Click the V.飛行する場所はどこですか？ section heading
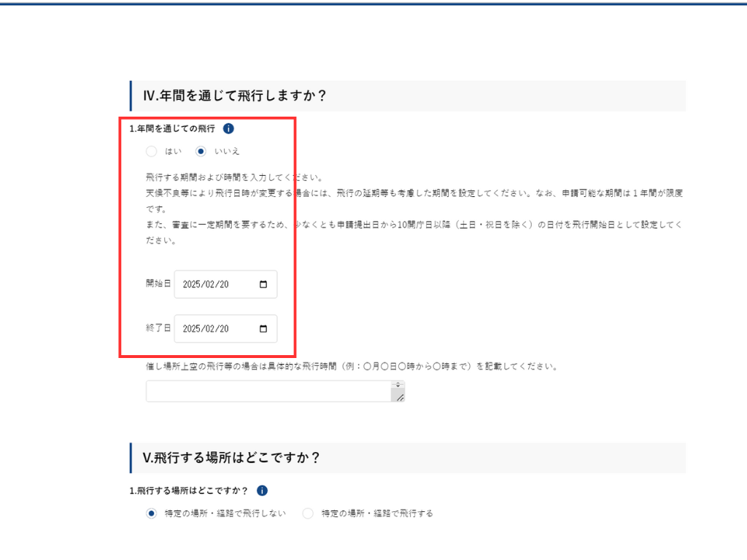Image resolution: width=747 pixels, height=560 pixels. (x=231, y=458)
